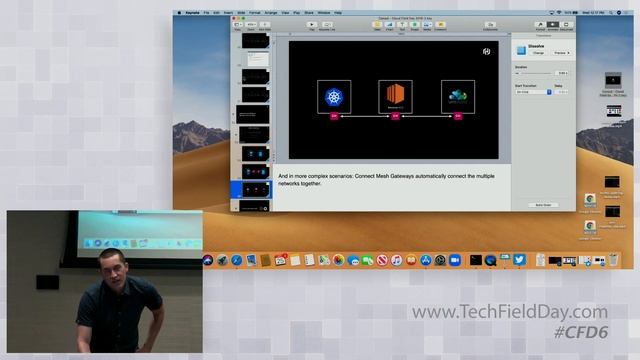Click the Delay stepper field
640x360 pixels.
coord(561,92)
